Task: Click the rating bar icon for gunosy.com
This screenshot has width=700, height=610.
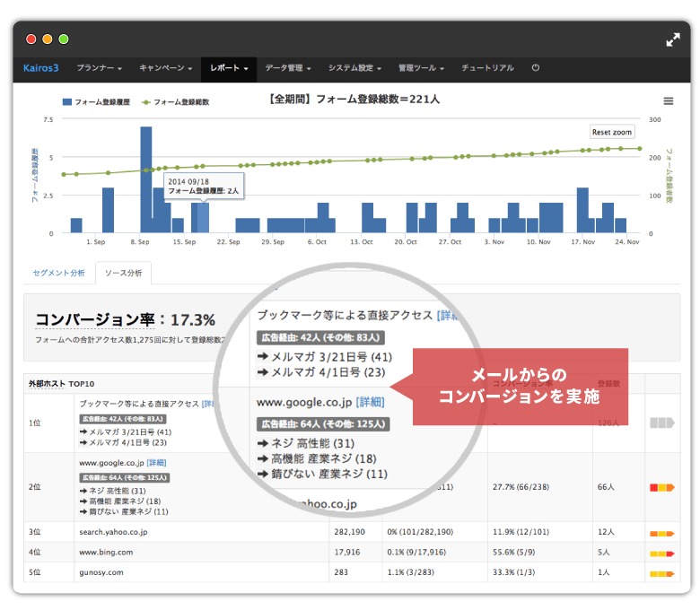Action: 661,571
